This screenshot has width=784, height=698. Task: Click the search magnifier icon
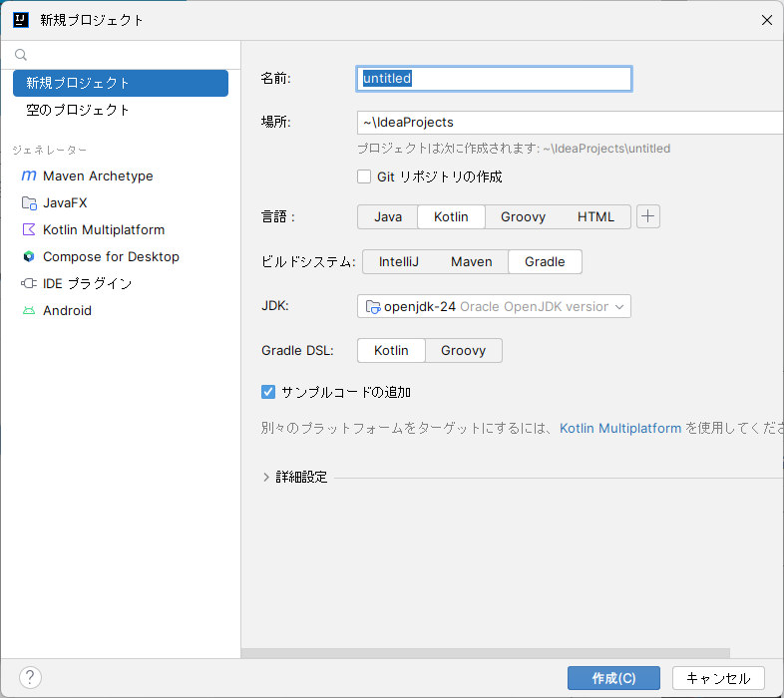[x=21, y=55]
